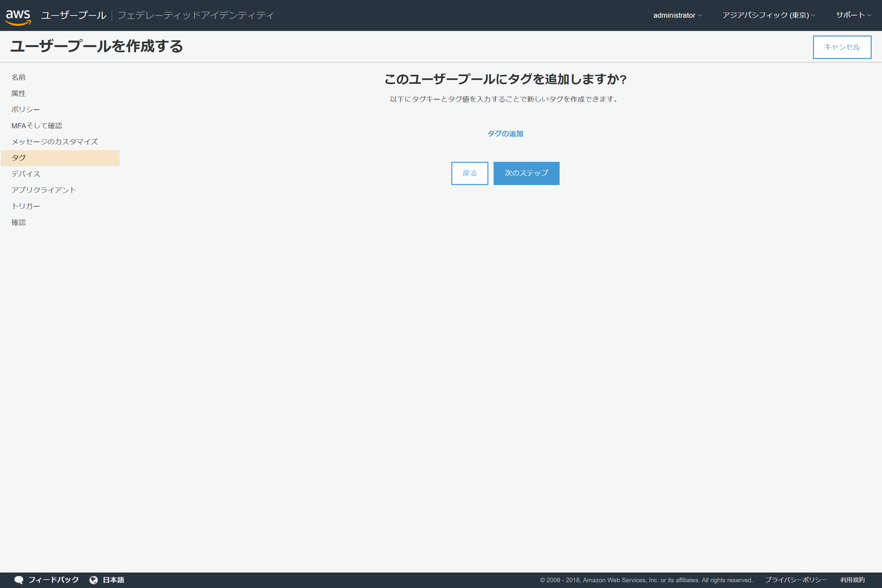This screenshot has width=882, height=588.
Task: Click the このユーザープールにタグを追加しますか? heading
Action: (505, 79)
